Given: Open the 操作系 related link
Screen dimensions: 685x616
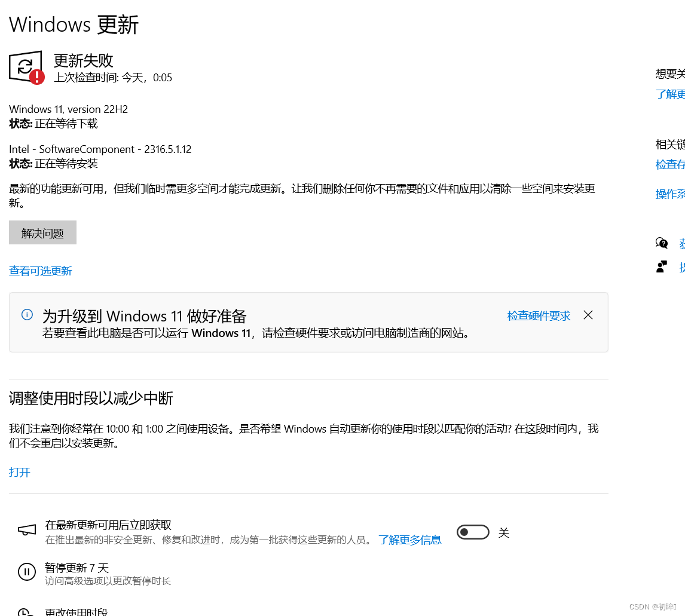Looking at the screenshot, I should pos(670,194).
